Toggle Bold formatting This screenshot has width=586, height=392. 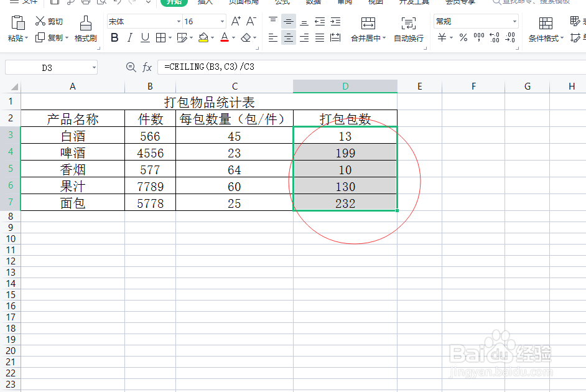pyautogui.click(x=114, y=38)
